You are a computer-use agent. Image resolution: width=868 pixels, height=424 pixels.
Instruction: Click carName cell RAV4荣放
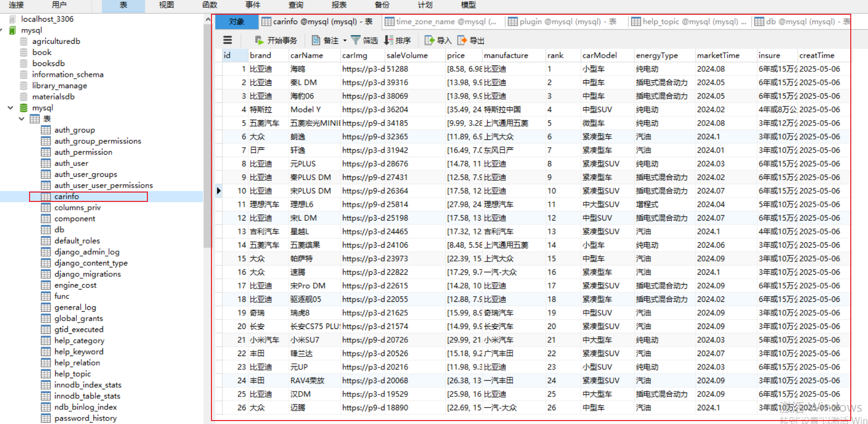tap(314, 380)
